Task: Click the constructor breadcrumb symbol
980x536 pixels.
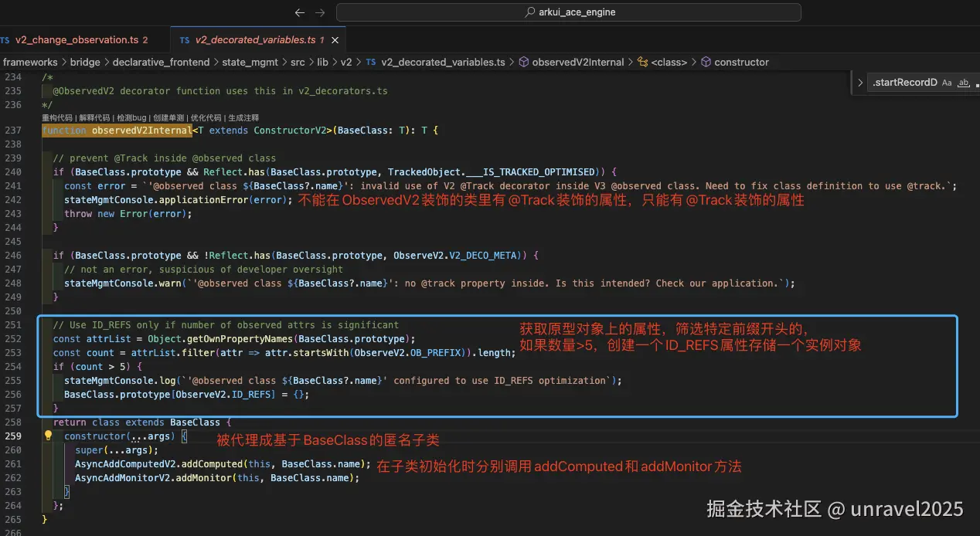Action: [x=735, y=62]
